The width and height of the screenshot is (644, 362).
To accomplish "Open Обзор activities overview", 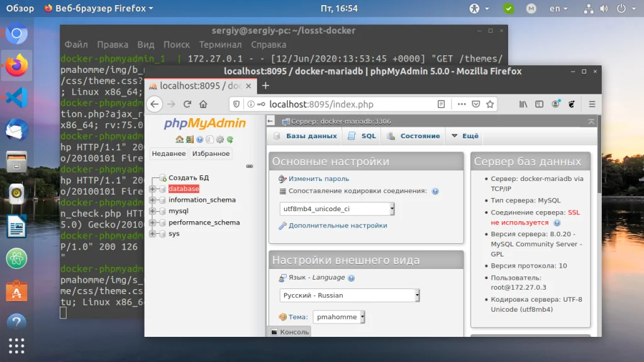I will click(20, 8).
